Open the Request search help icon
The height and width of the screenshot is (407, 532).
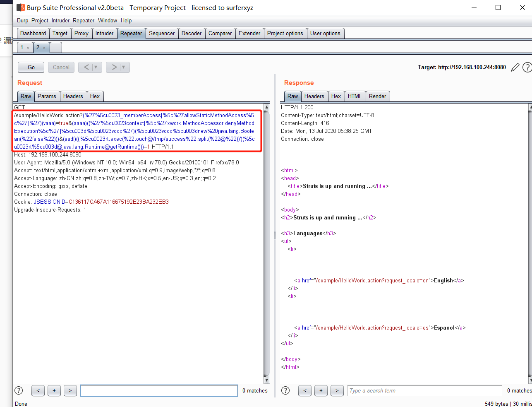(19, 390)
